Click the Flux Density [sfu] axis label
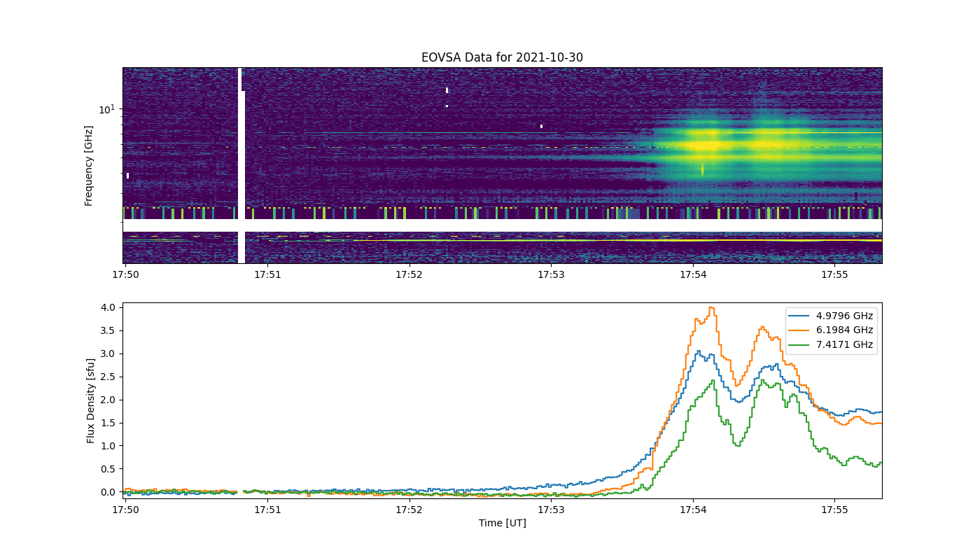Viewport: 980px width, 560px height. pos(90,400)
